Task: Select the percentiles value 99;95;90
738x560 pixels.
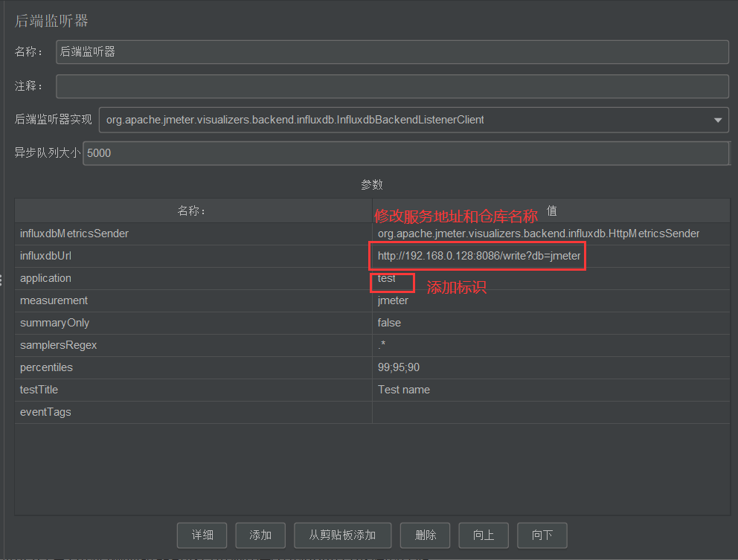Action: click(551, 368)
